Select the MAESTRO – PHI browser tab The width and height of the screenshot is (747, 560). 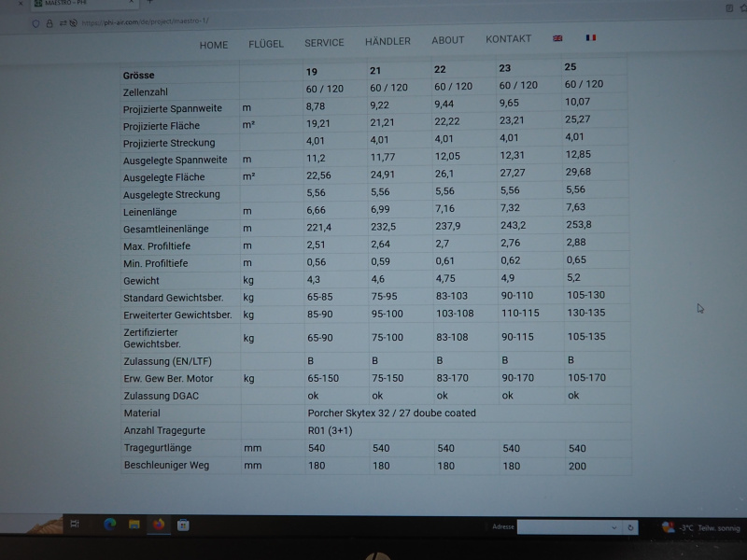pos(85,4)
